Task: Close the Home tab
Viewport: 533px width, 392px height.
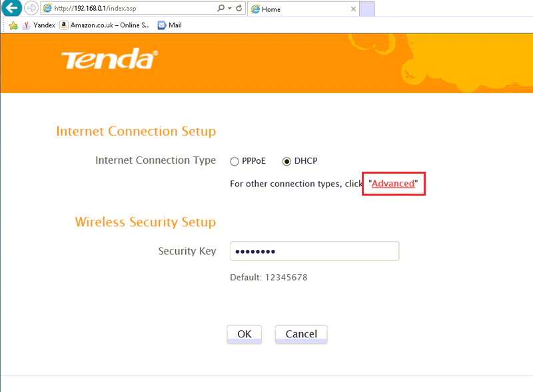Action: [353, 9]
